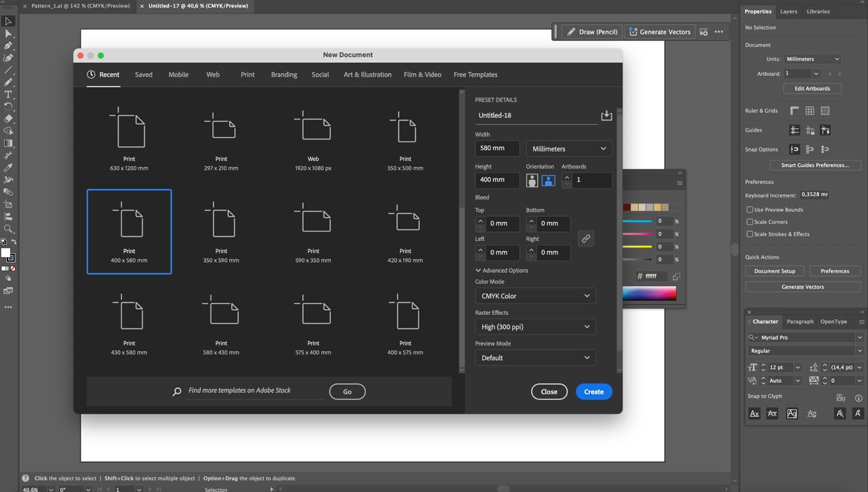Open the CMYK Color mode dropdown
Viewport: 868px width, 492px height.
pyautogui.click(x=535, y=296)
